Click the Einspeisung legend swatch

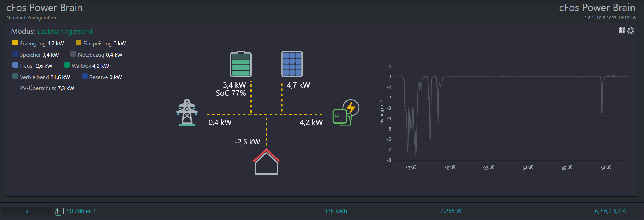78,43
